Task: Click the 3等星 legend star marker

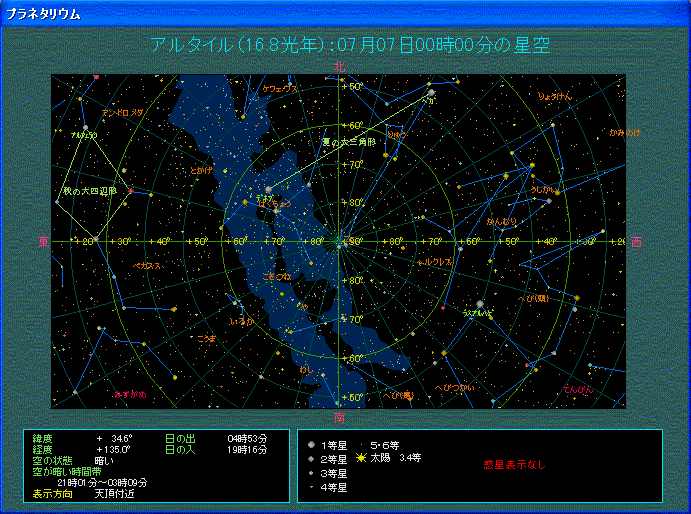Action: point(312,473)
